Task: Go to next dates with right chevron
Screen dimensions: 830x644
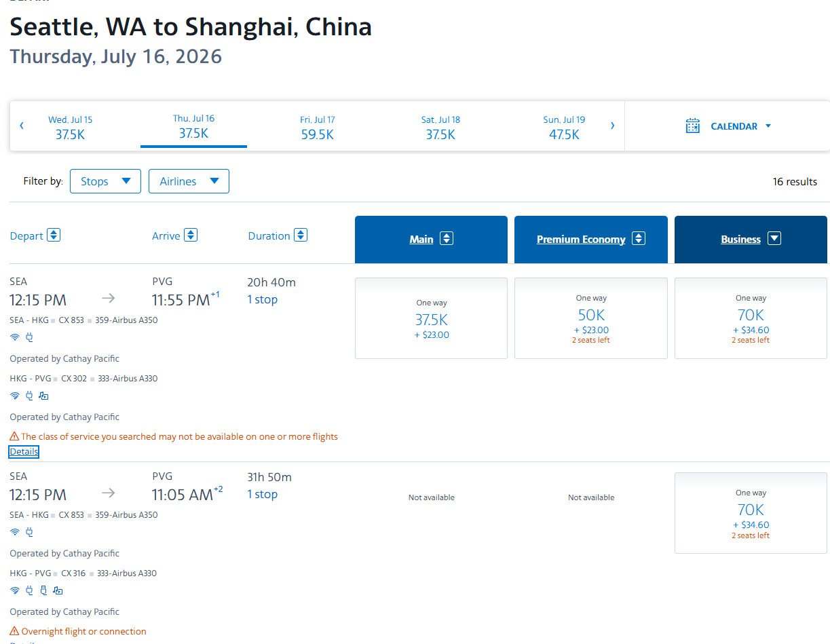Action: [x=612, y=126]
